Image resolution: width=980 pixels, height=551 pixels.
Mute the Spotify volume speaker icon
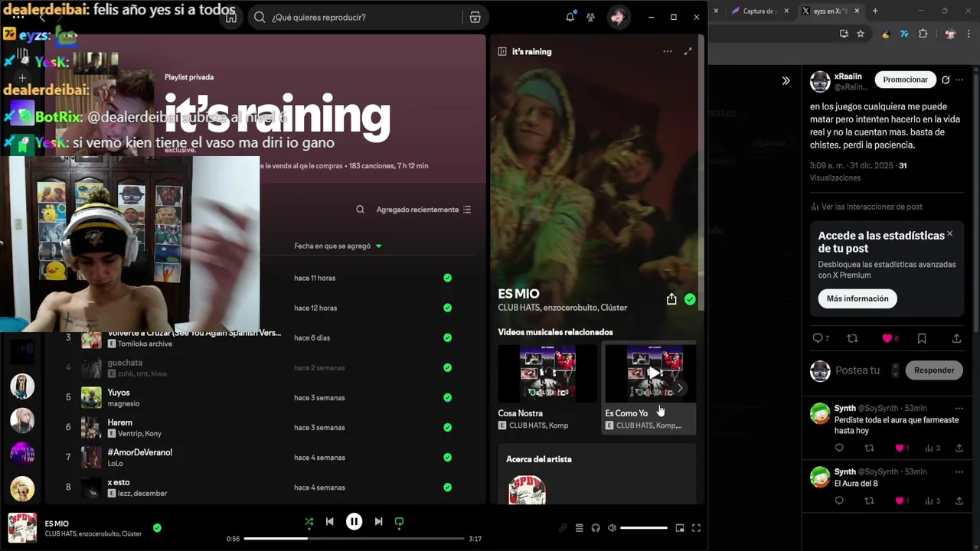(612, 528)
